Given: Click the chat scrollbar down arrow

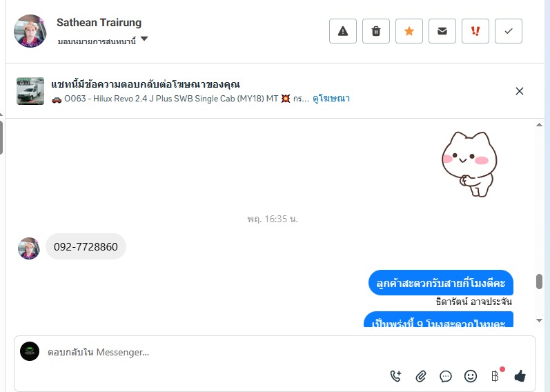Looking at the screenshot, I should pyautogui.click(x=539, y=320).
